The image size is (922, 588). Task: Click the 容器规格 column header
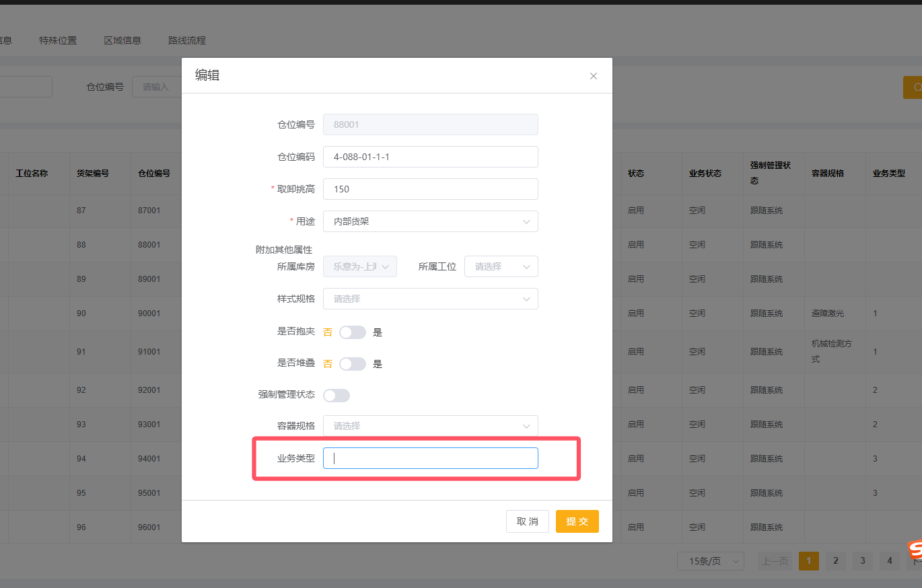pyautogui.click(x=828, y=174)
